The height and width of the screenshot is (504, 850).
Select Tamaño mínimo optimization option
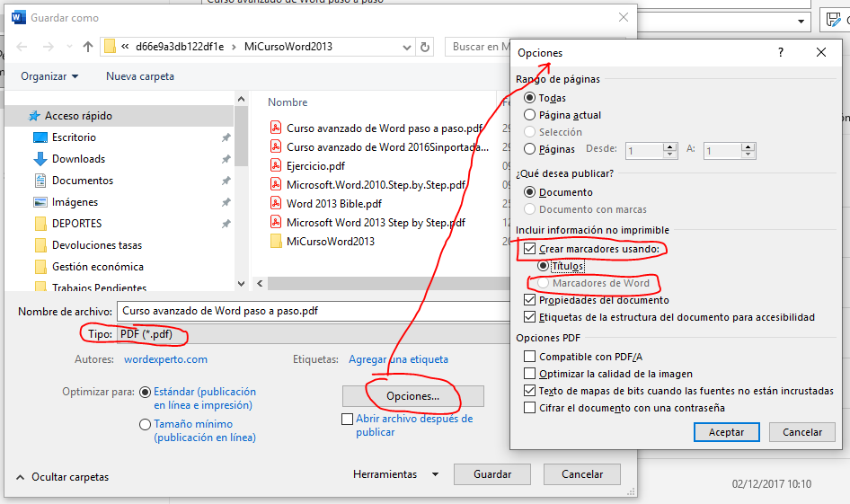pos(146,424)
